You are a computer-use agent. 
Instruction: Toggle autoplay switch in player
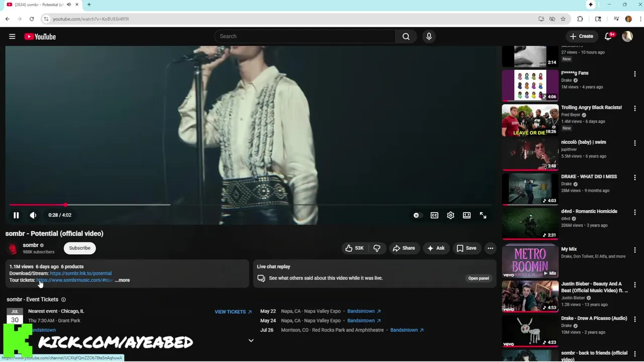416,215
